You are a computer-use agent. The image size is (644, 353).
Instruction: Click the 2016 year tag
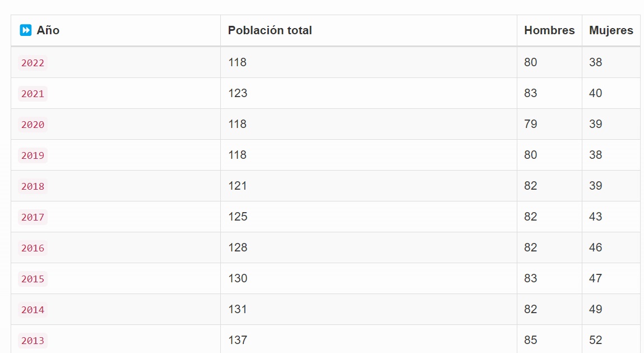[33, 248]
